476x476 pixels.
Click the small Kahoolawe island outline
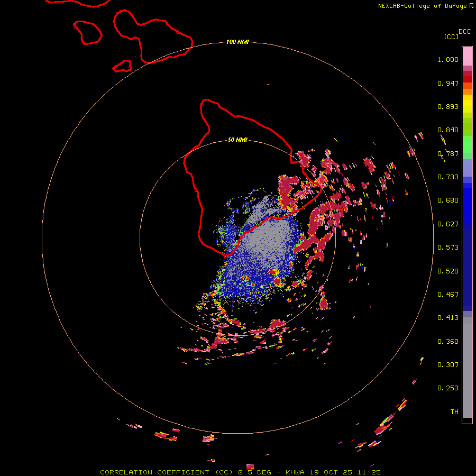pyautogui.click(x=122, y=66)
